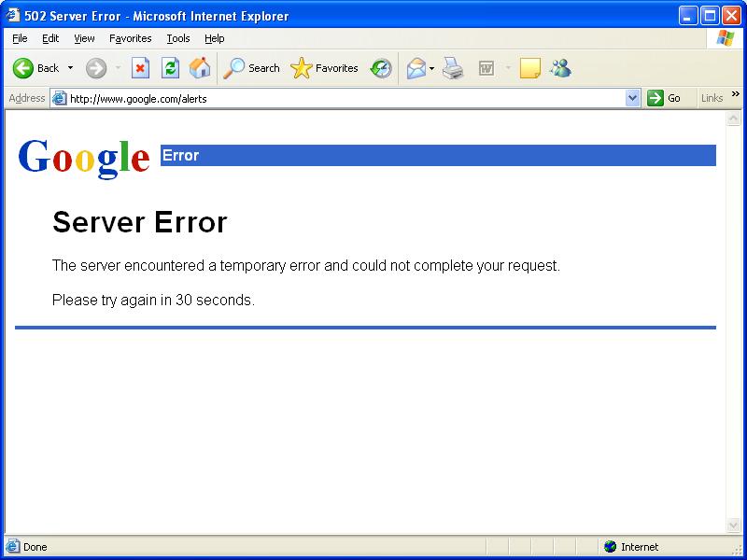Expand the Forward history dropdown arrow

click(119, 68)
